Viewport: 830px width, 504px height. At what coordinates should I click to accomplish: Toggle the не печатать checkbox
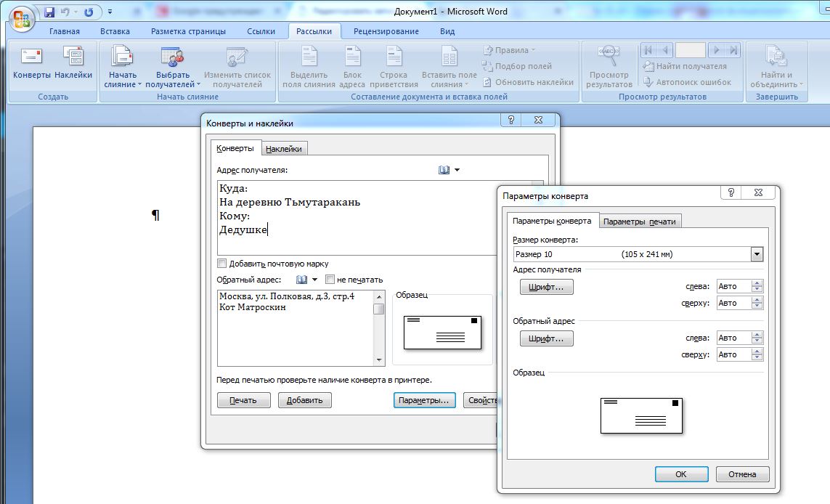330,280
